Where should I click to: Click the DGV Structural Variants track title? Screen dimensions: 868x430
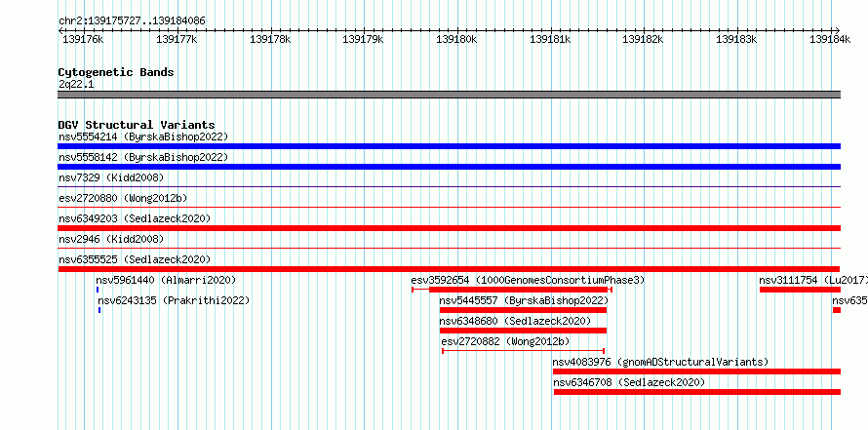[x=137, y=125]
